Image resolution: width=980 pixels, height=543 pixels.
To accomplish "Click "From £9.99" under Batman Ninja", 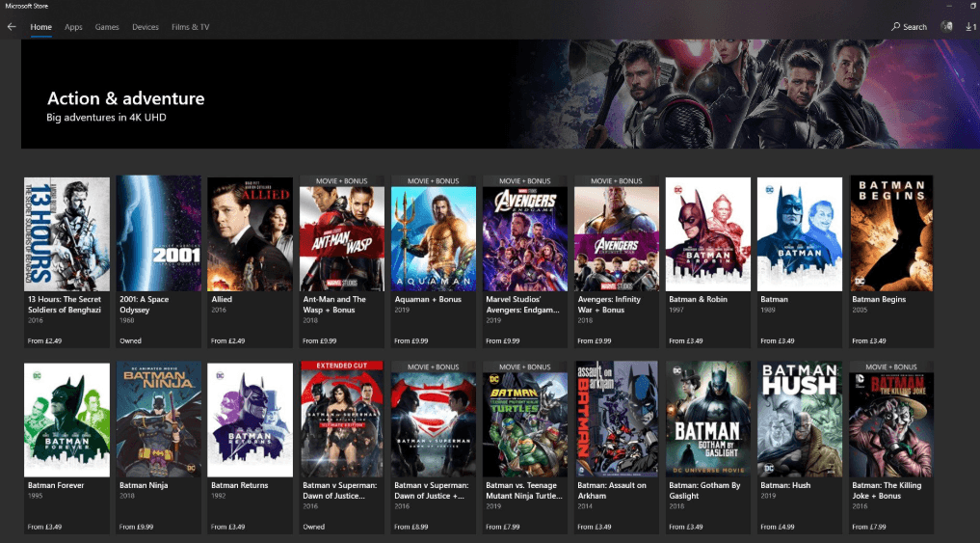I will [136, 527].
